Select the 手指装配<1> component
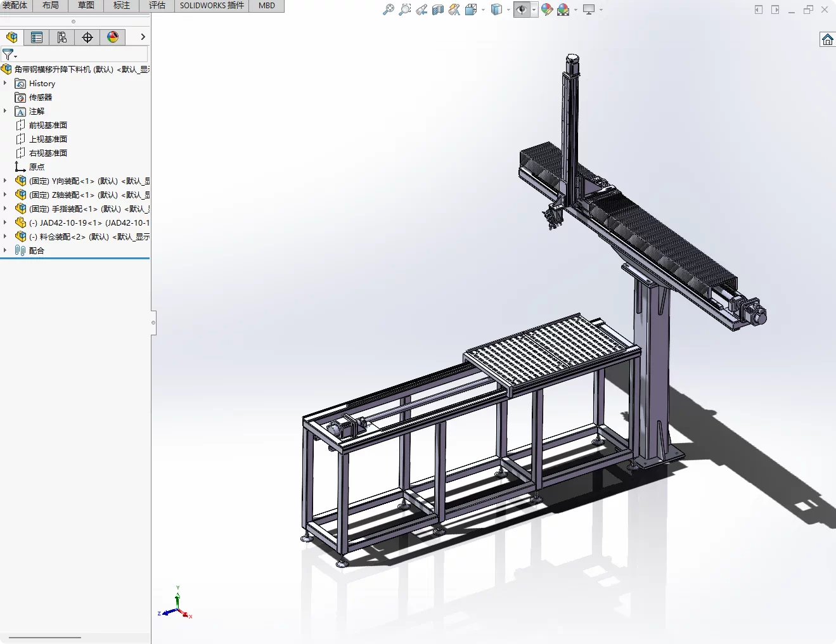The image size is (836, 644). click(x=82, y=209)
